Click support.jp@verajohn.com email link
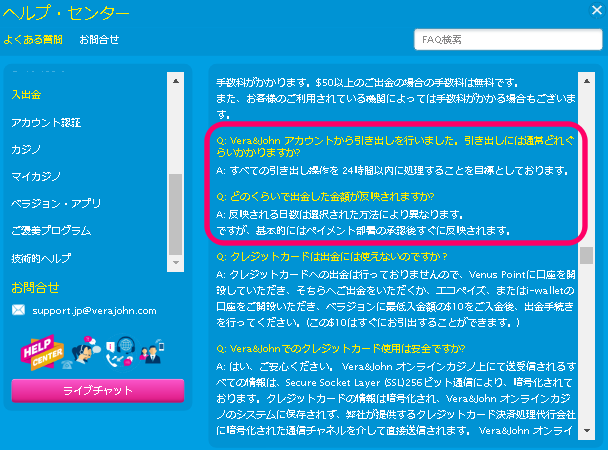This screenshot has height=450, width=608. coord(94,311)
